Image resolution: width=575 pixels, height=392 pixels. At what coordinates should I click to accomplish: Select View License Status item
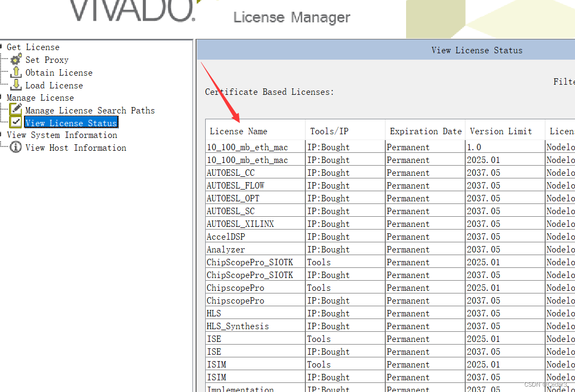click(x=71, y=123)
